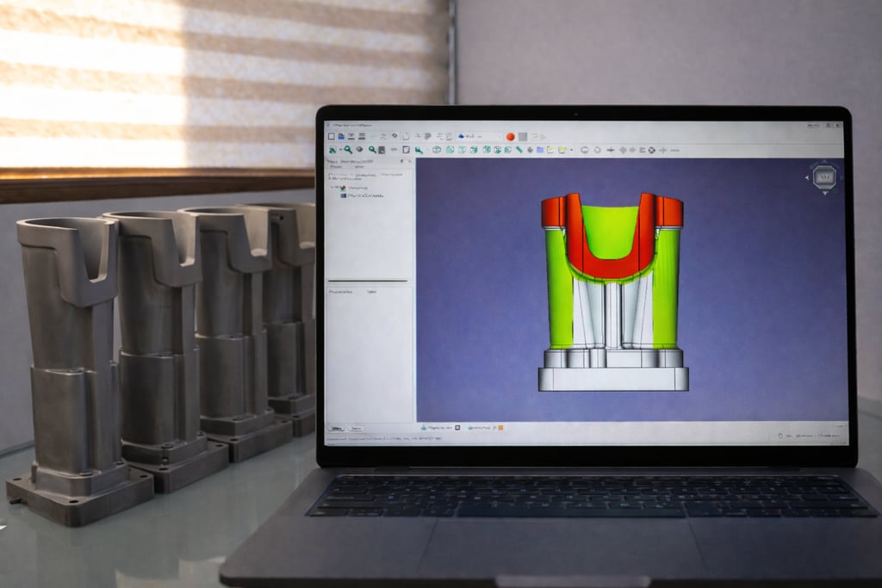882x588 pixels.
Task: Click the green ruler measure icon
Action: click(519, 150)
